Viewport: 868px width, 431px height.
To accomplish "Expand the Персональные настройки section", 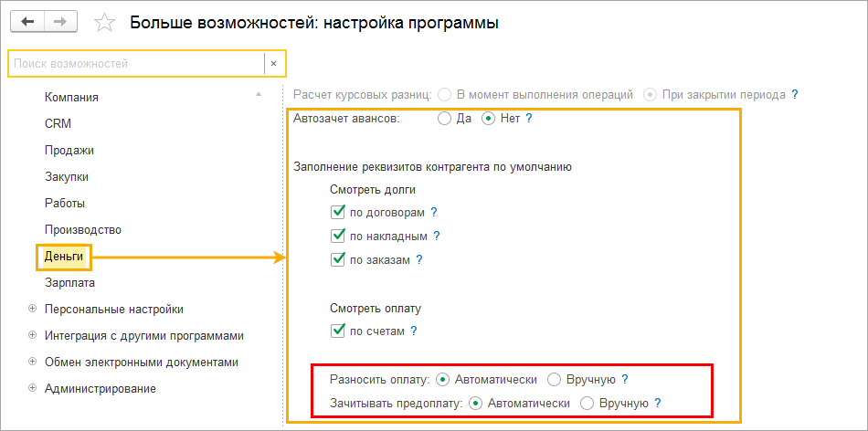I will click(33, 309).
